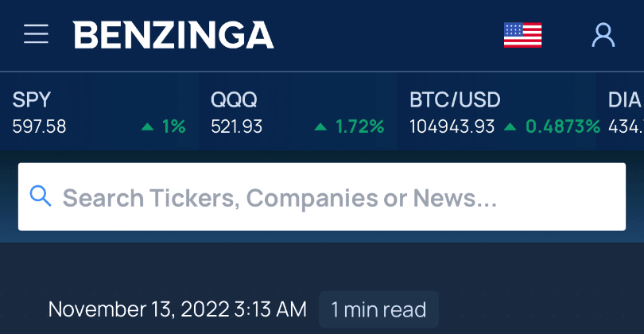644x334 pixels.
Task: Click the QQQ green up arrow
Action: tap(320, 126)
